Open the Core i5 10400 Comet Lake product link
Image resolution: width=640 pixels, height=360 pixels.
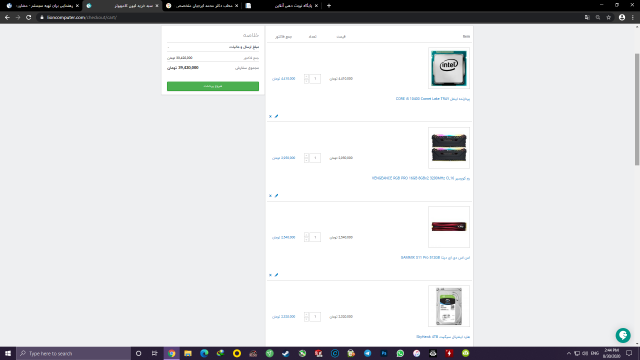[x=433, y=99]
